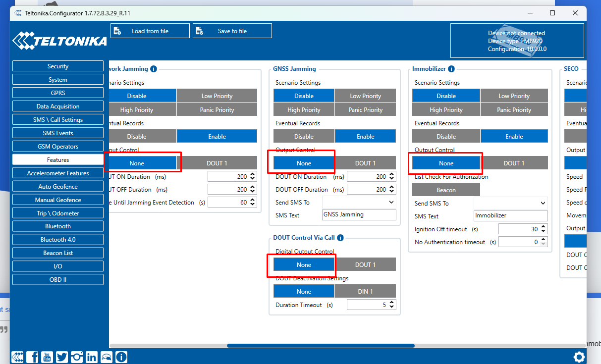The height and width of the screenshot is (364, 601).
Task: Click the info icon next to Network Jamming
Action: pyautogui.click(x=154, y=69)
